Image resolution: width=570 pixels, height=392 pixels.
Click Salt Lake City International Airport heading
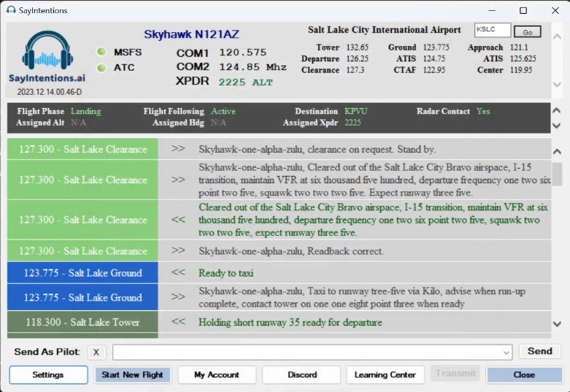(384, 30)
